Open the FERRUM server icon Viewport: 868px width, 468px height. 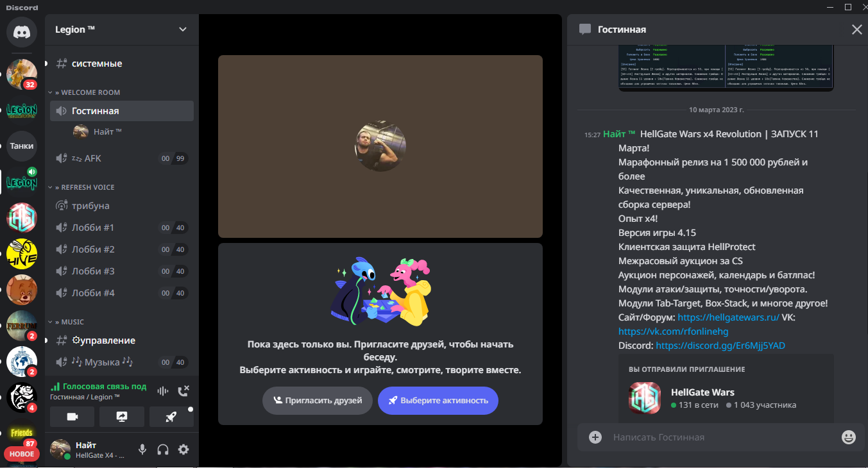pos(22,326)
